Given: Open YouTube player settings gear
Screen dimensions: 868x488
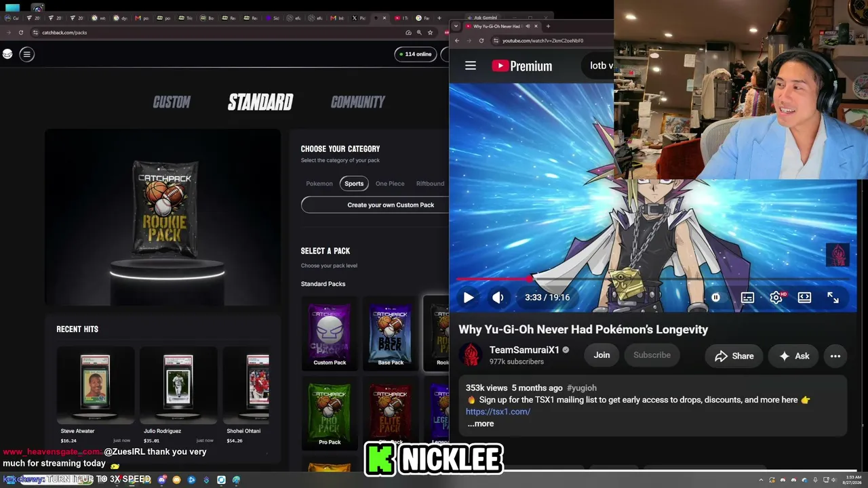Looking at the screenshot, I should (776, 298).
